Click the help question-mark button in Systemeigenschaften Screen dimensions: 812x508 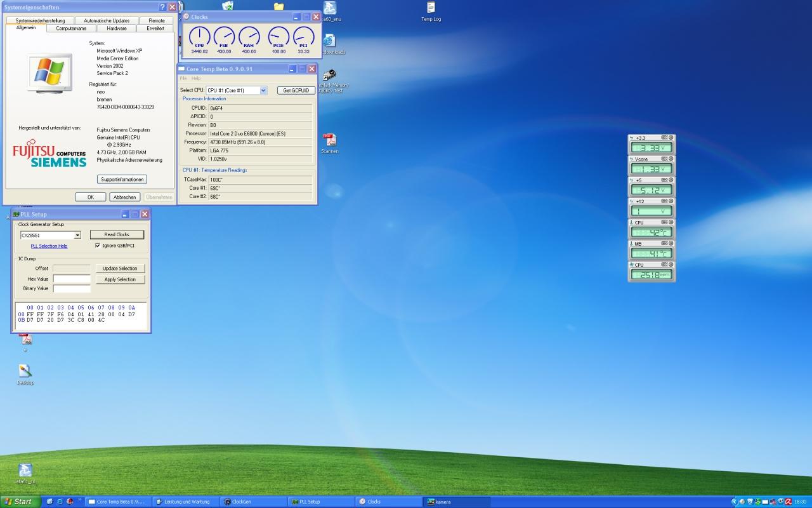point(162,7)
